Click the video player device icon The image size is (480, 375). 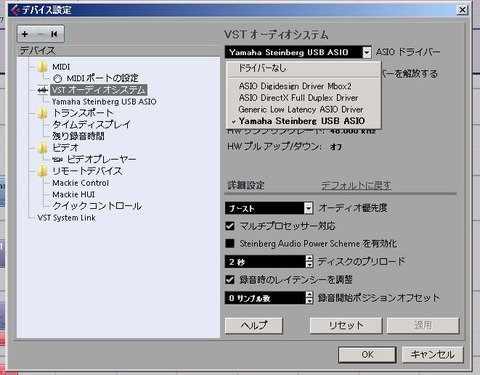pos(58,160)
